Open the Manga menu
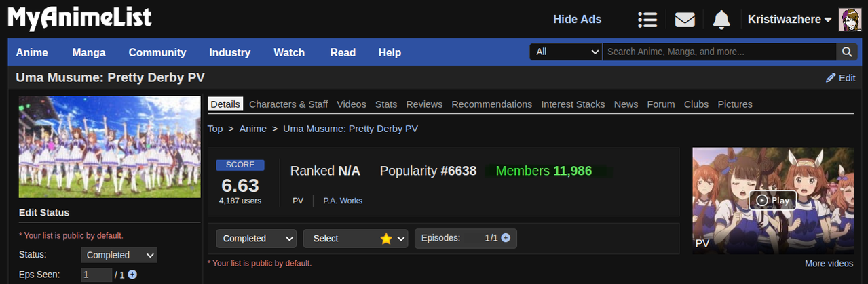The height and width of the screenshot is (284, 868). (89, 52)
